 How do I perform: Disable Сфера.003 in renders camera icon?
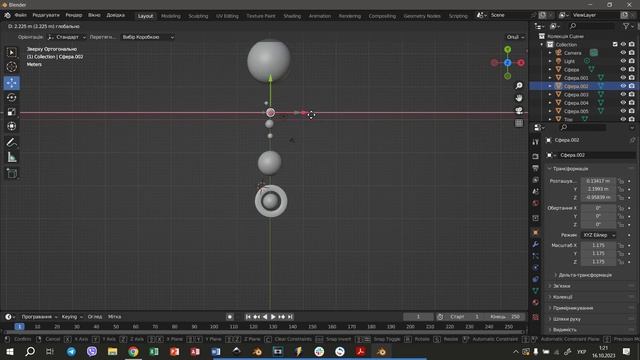631,94
